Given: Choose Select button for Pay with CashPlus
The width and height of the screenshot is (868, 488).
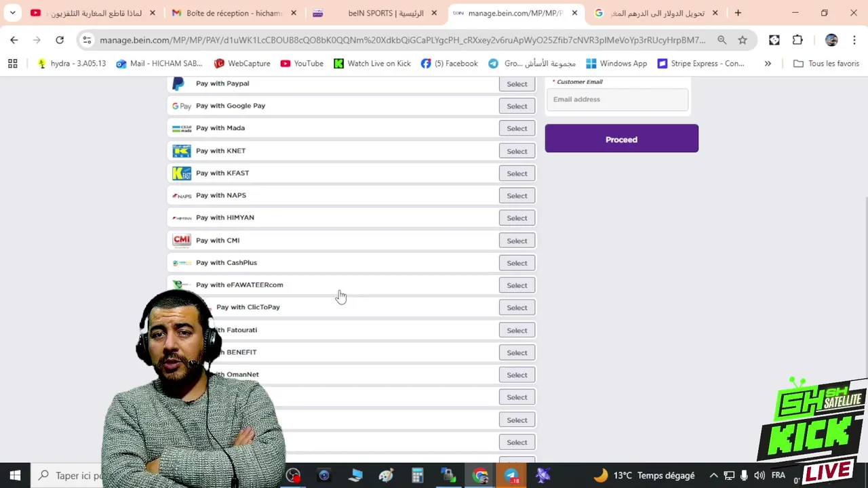Looking at the screenshot, I should click(517, 263).
